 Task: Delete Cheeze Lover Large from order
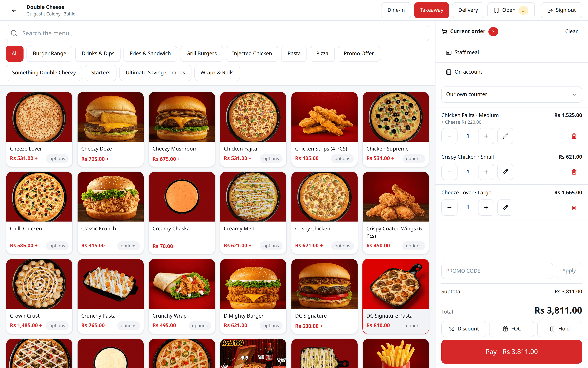[x=574, y=208]
